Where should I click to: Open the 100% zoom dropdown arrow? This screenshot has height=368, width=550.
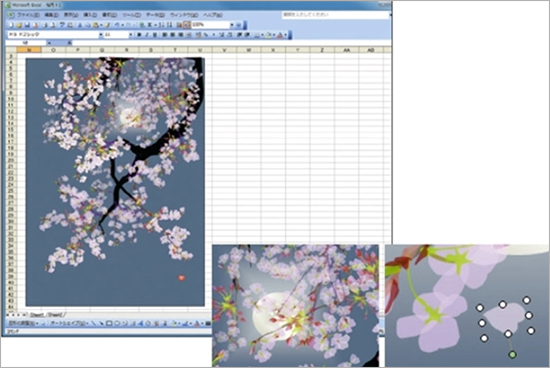pos(232,25)
